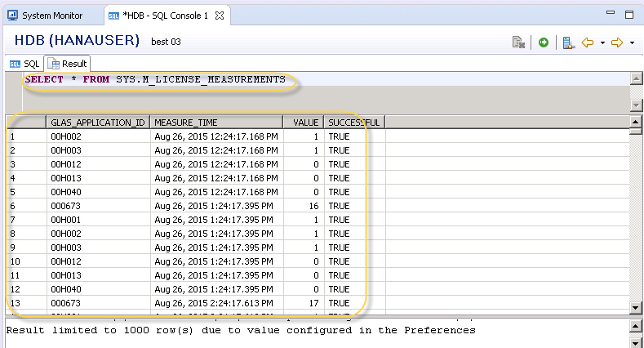Select the Result sub-tab
This screenshot has width=644, height=348.
coord(68,63)
